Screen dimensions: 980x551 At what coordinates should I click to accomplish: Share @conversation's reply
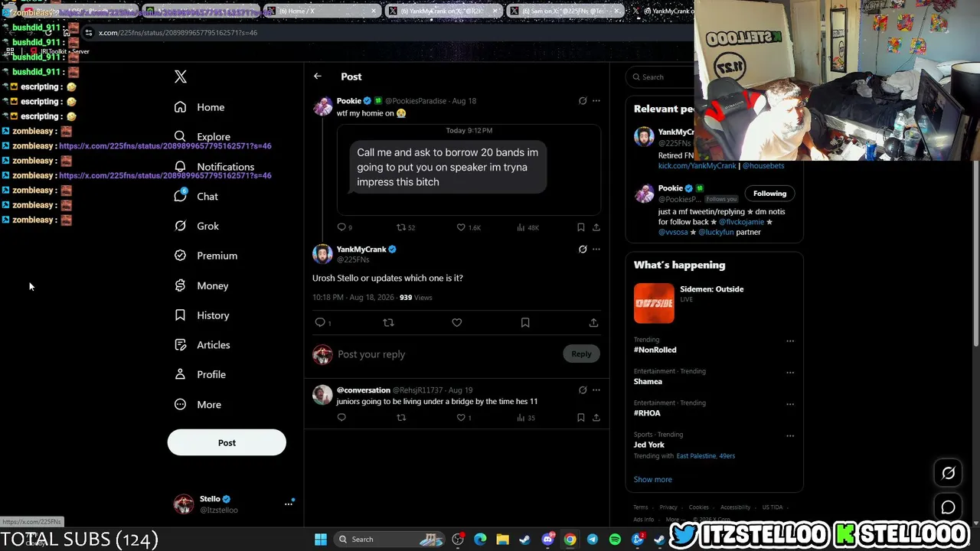[596, 418]
